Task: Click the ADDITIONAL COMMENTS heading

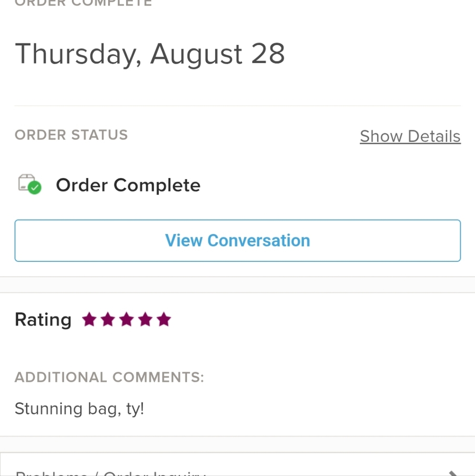Action: pos(110,377)
